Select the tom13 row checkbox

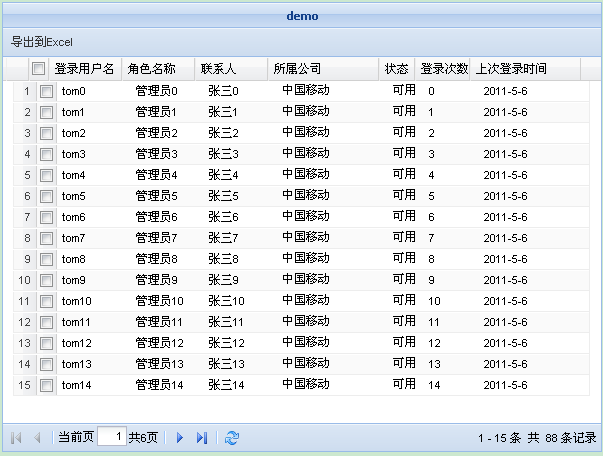(x=47, y=364)
